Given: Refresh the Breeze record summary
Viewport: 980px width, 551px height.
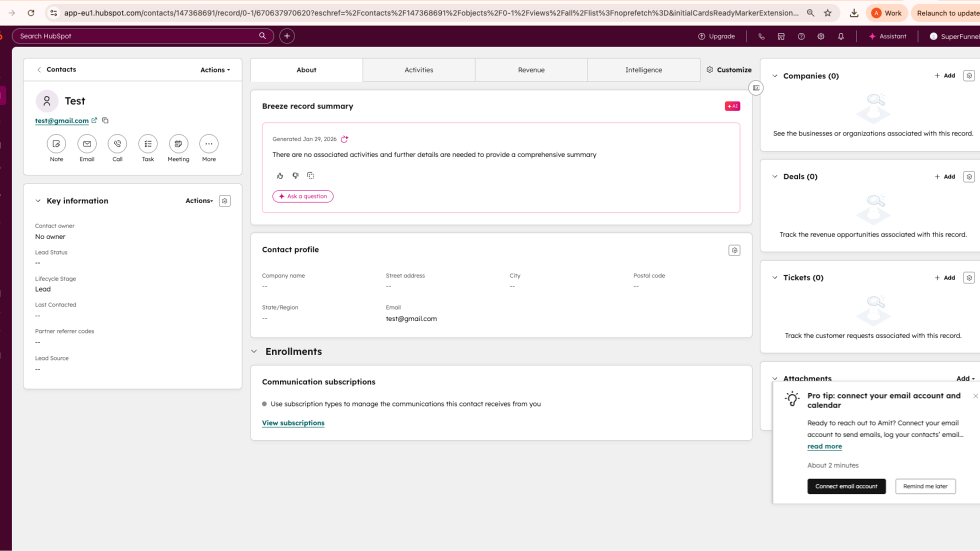Looking at the screenshot, I should click(x=344, y=139).
